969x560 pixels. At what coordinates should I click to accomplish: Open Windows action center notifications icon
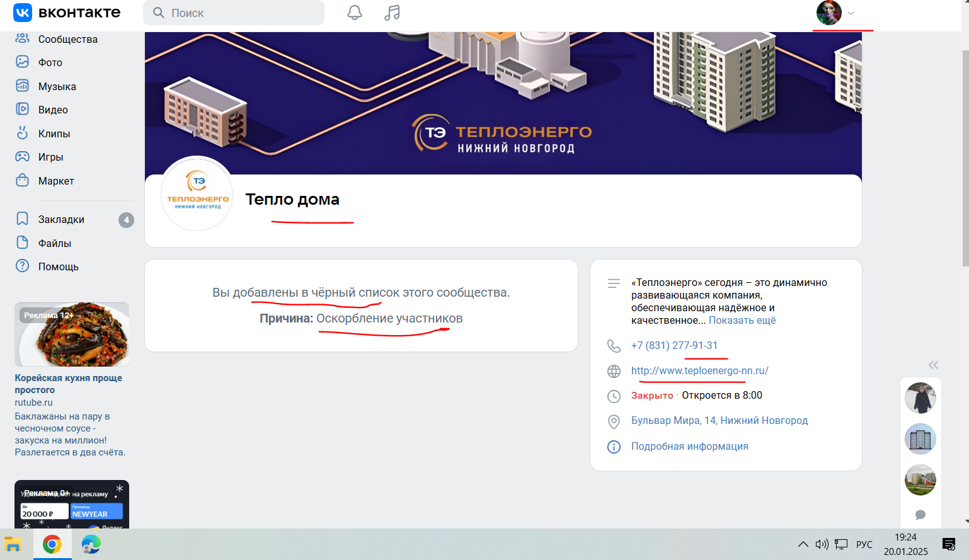949,544
